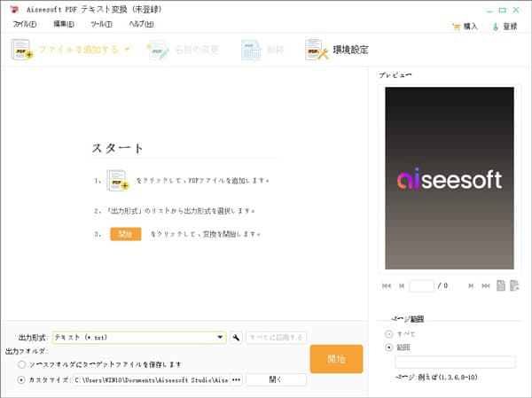532x398 pixels.
Task: Click the 開く open folder button
Action: 276,379
